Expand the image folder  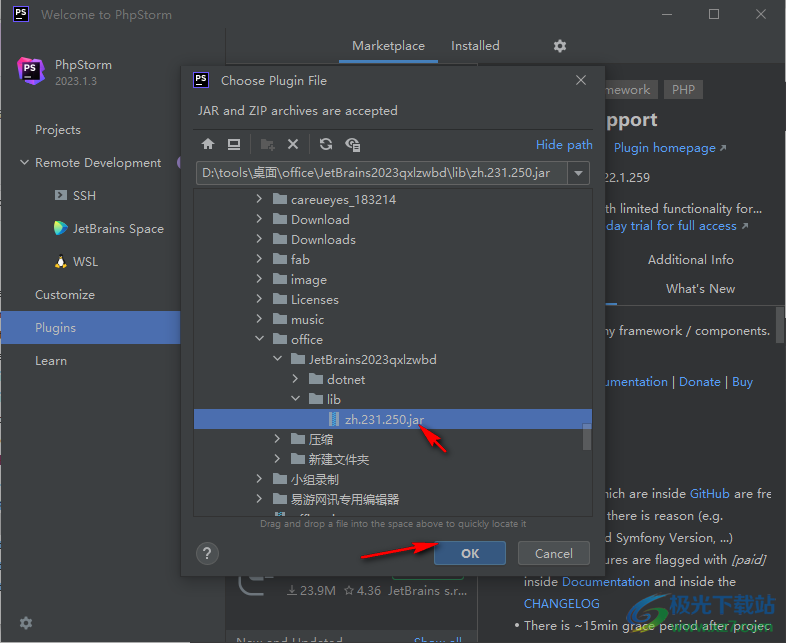[259, 279]
